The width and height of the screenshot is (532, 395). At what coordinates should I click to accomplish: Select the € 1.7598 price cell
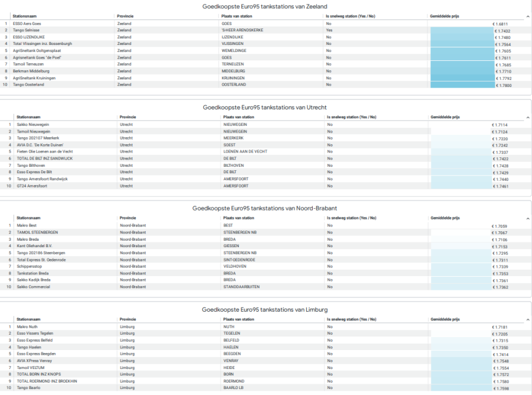pyautogui.click(x=501, y=388)
